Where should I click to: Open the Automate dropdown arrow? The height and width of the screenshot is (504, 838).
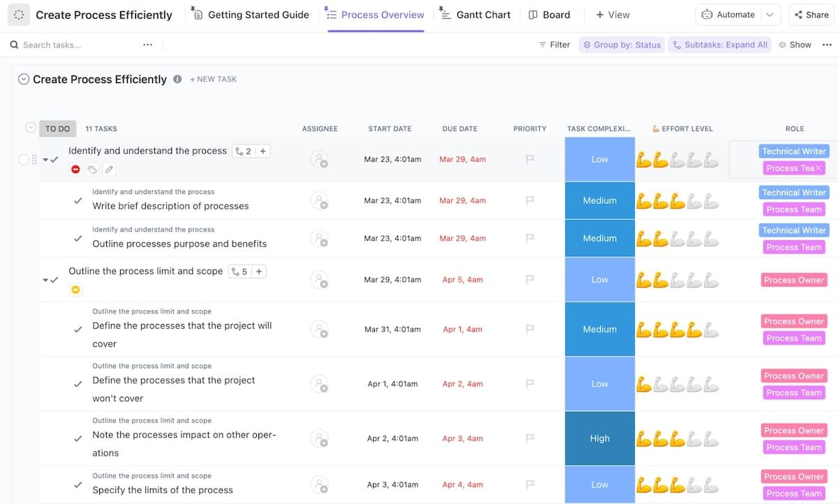point(770,15)
